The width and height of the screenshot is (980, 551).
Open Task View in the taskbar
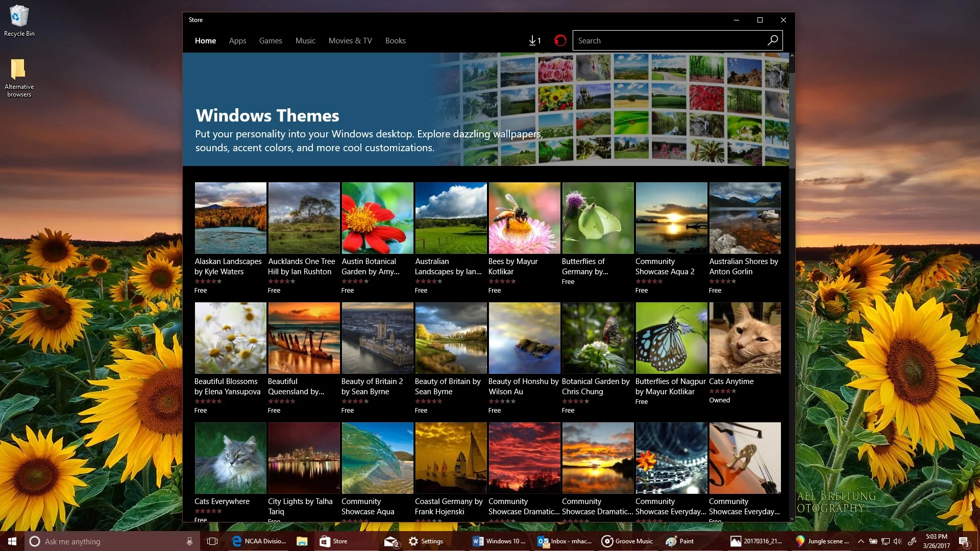pos(212,541)
